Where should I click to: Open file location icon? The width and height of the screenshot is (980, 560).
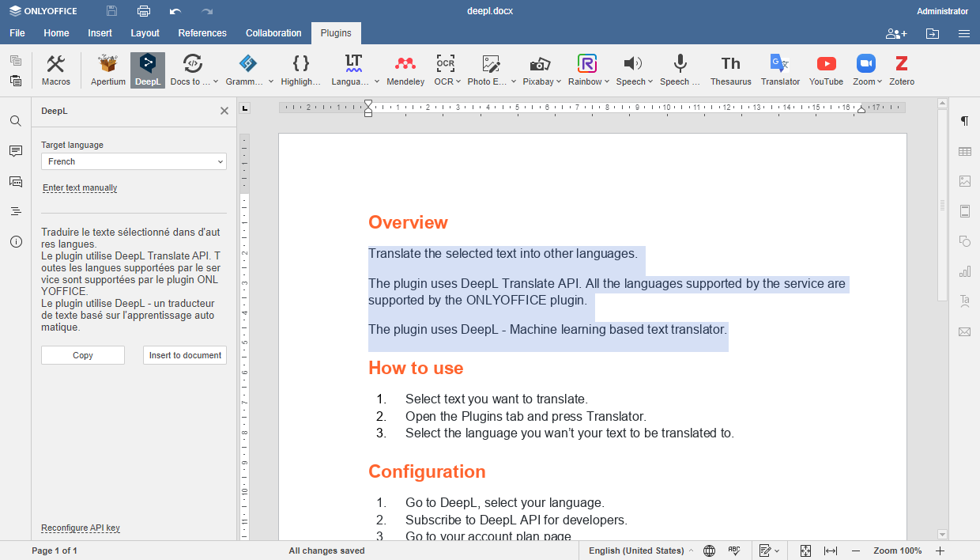[x=933, y=33]
